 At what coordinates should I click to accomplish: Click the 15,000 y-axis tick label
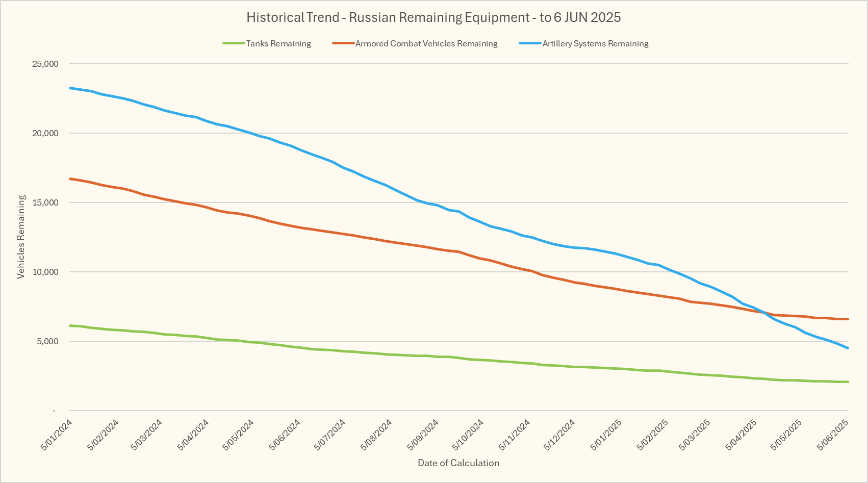(45, 203)
